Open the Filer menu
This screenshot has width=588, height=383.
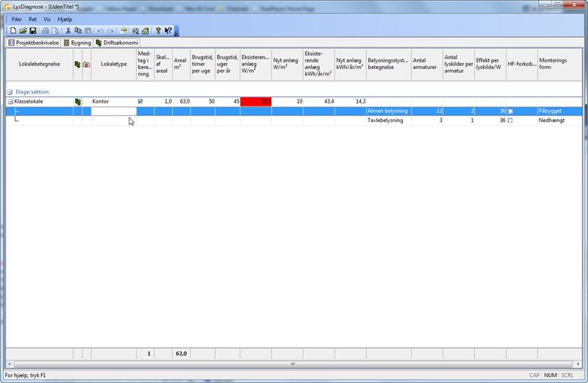[x=16, y=18]
